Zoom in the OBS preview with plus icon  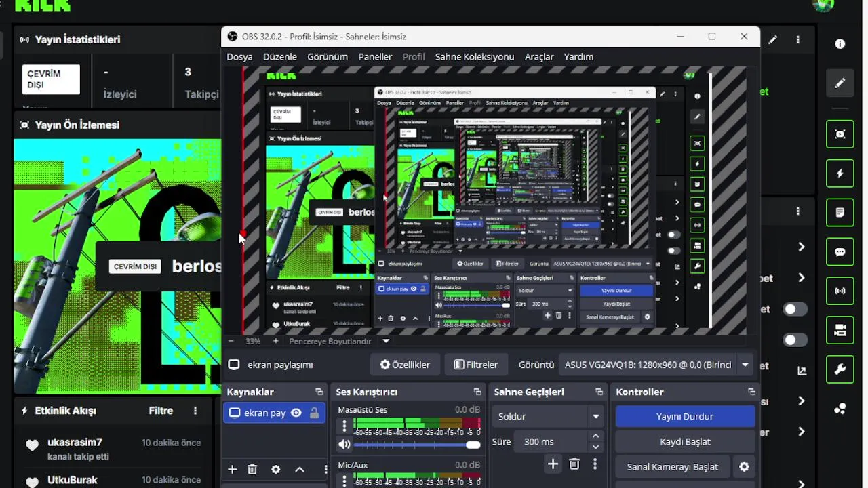(x=275, y=342)
